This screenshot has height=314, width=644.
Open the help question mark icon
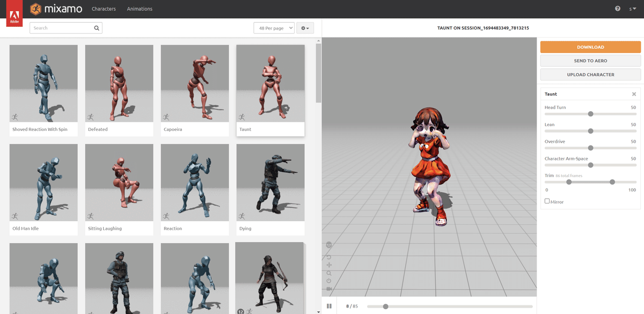[x=618, y=9]
